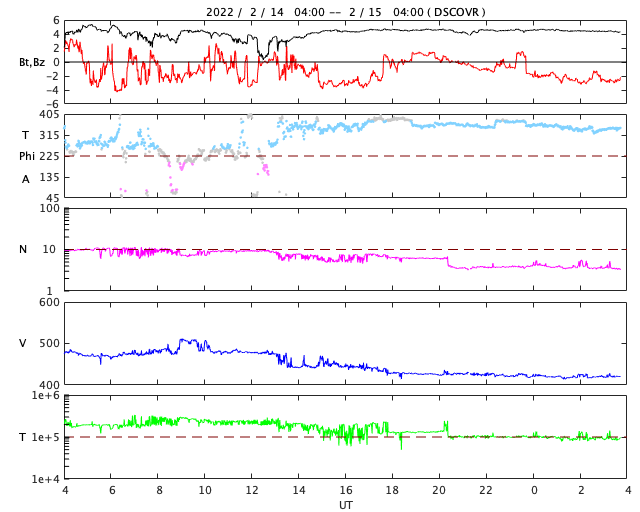Click the '225' tick label on Phi panel

[x=49, y=156]
